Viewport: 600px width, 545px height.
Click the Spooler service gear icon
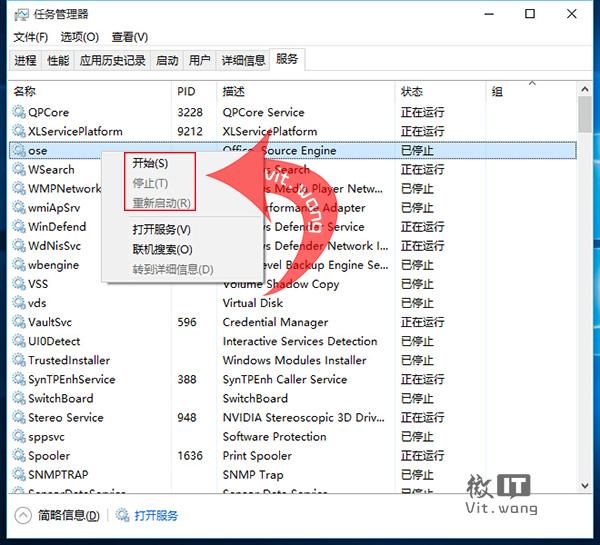19,455
